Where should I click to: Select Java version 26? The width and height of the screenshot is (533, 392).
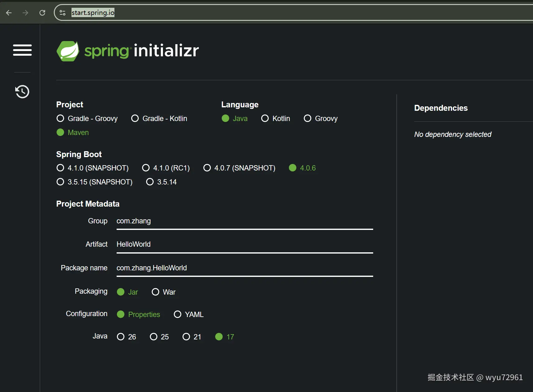(127, 337)
